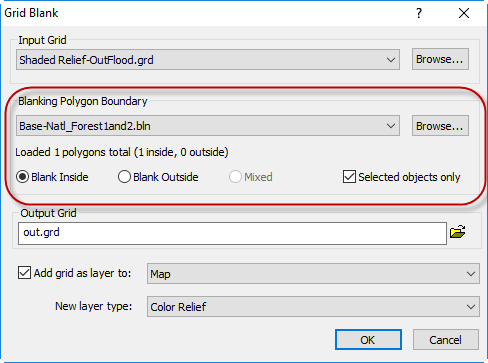Toggle Selected objects only checkbox
488x363 pixels.
[x=349, y=177]
